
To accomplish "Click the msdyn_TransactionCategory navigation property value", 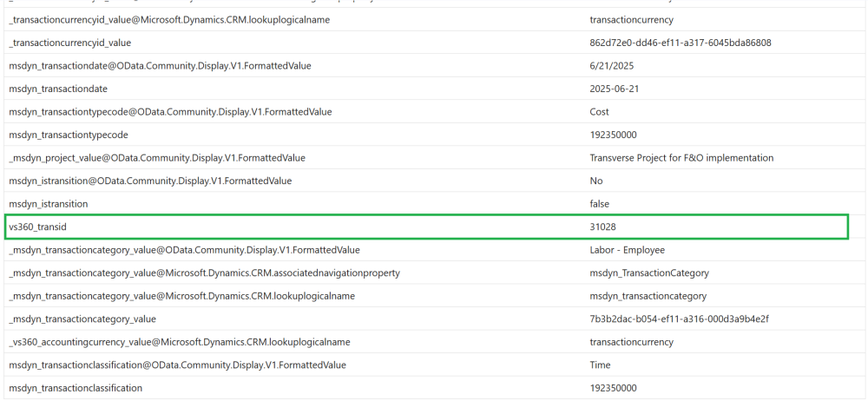I will pos(648,273).
